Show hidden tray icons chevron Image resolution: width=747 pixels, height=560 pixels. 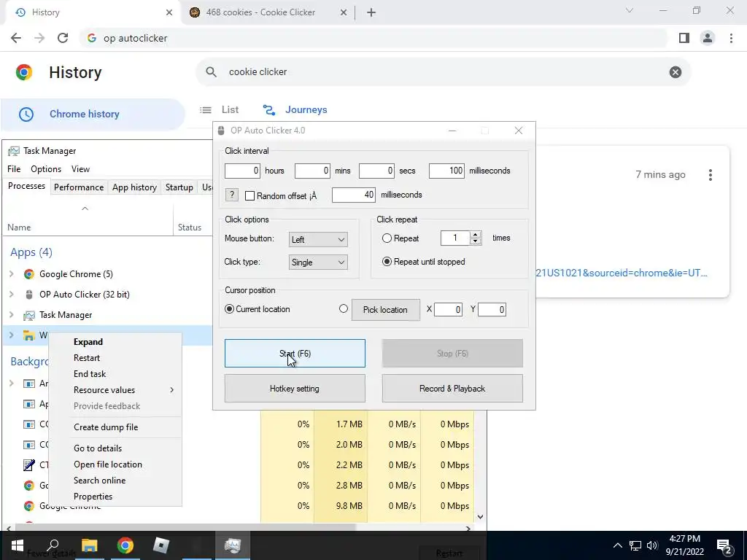click(617, 545)
